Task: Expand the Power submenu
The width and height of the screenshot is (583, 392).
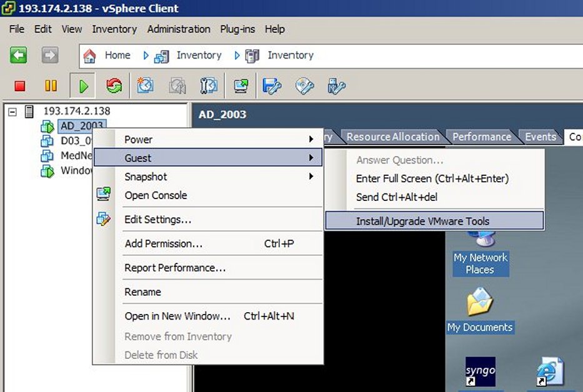Action: pos(208,139)
